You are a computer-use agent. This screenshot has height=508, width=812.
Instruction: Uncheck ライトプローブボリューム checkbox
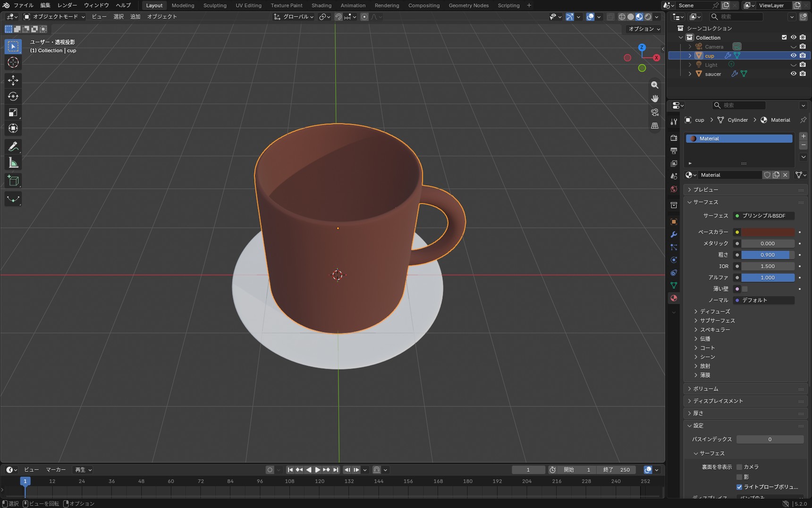pyautogui.click(x=739, y=487)
